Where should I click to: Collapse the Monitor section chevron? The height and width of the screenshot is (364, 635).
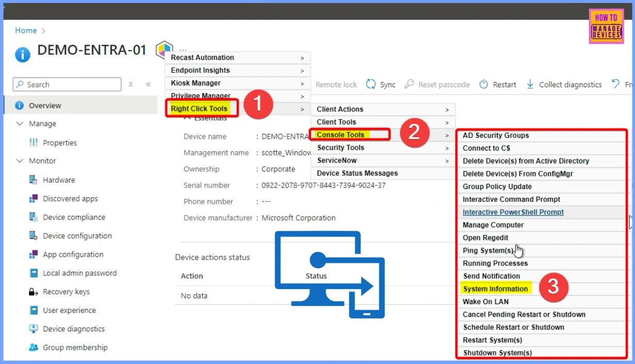tap(20, 161)
